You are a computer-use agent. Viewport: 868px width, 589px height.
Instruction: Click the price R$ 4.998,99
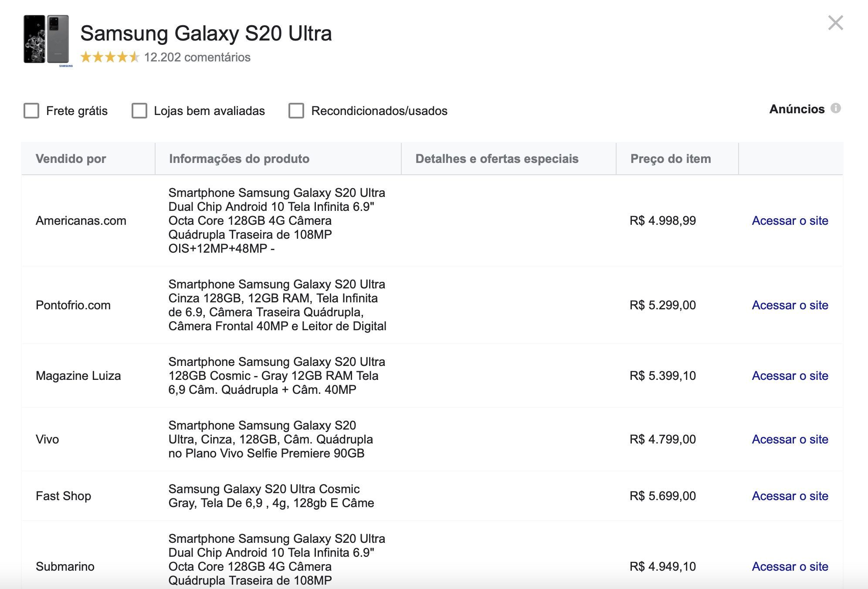tap(663, 220)
